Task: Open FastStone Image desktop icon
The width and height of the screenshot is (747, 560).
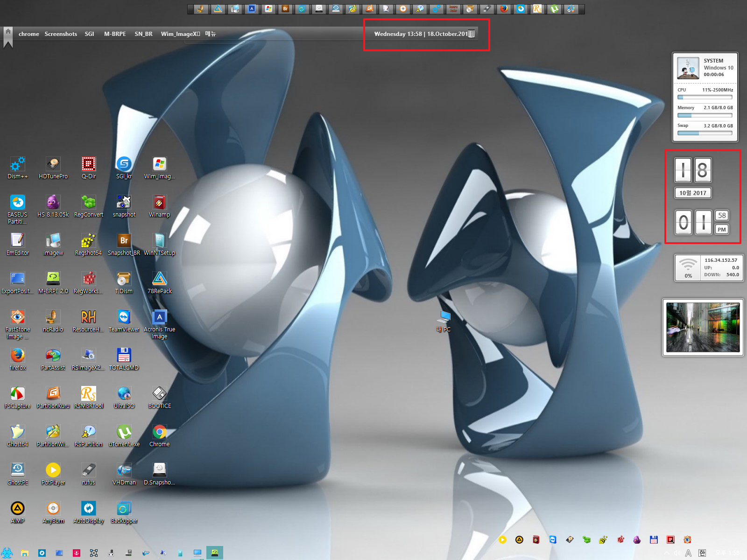Action: click(18, 324)
